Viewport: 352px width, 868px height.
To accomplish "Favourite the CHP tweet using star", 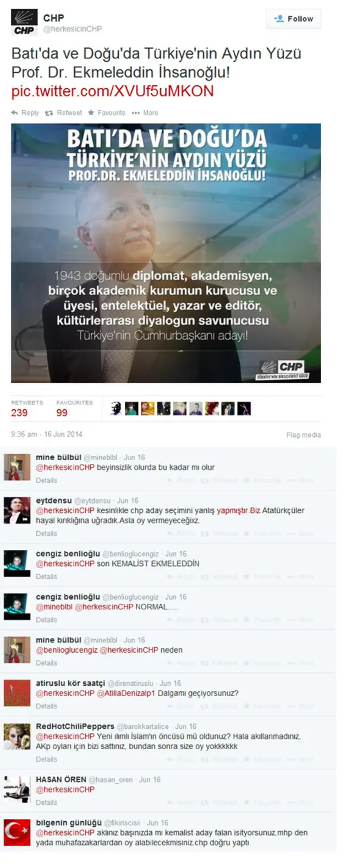I will tap(107, 113).
